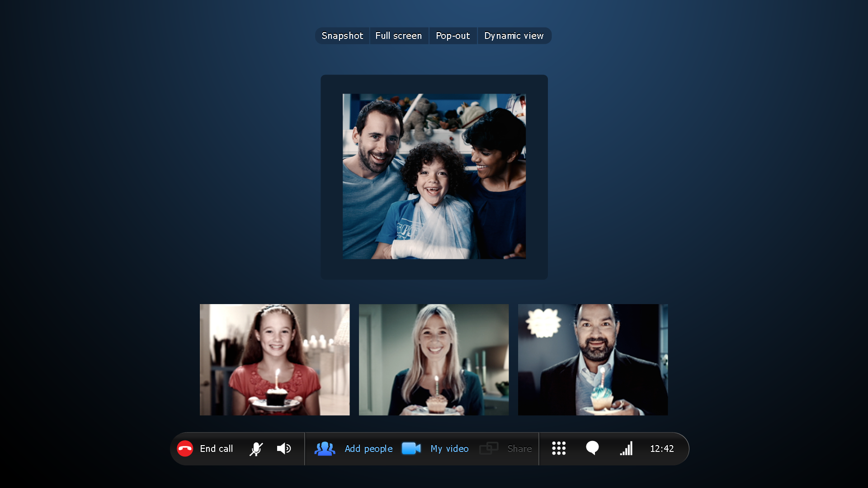Click the Snapshot button
The image size is (868, 488).
[342, 36]
